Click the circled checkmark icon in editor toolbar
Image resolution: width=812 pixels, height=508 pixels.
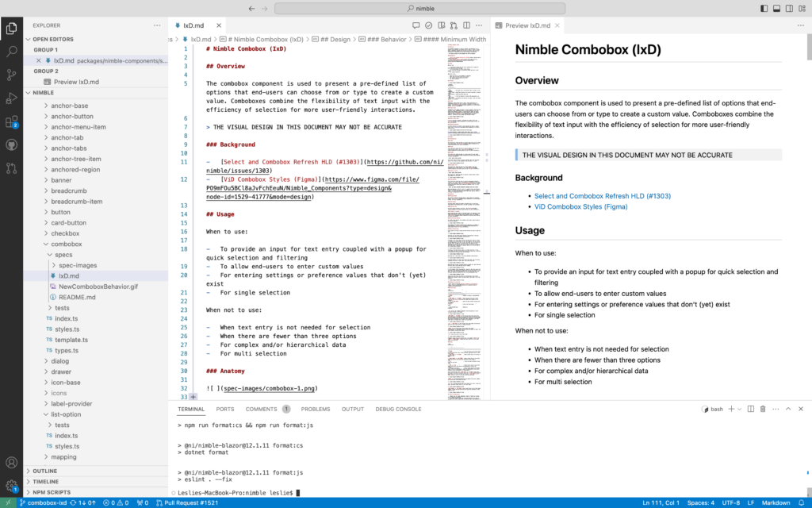(428, 25)
